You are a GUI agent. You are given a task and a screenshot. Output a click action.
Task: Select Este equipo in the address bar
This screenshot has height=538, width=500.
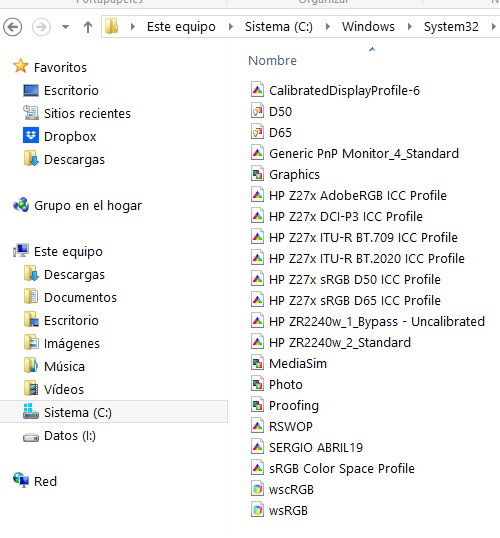[x=181, y=26]
